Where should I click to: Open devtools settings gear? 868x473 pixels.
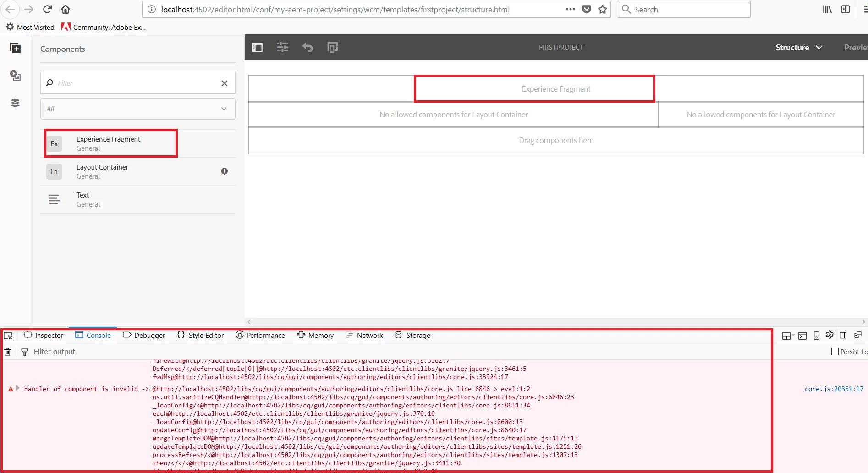(x=830, y=335)
